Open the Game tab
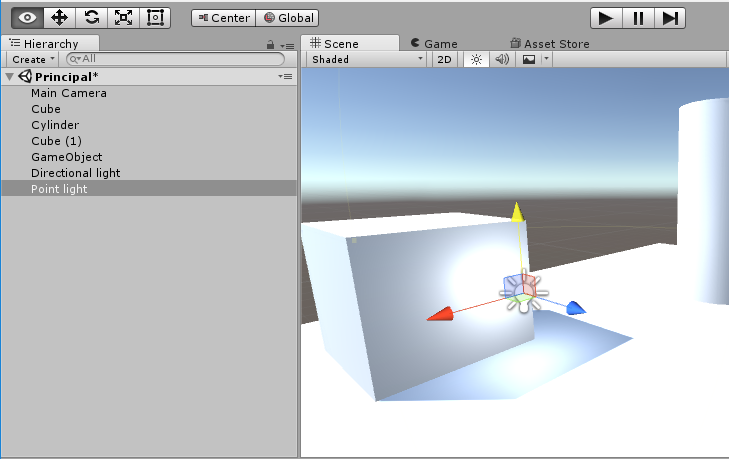The image size is (729, 459). point(434,44)
